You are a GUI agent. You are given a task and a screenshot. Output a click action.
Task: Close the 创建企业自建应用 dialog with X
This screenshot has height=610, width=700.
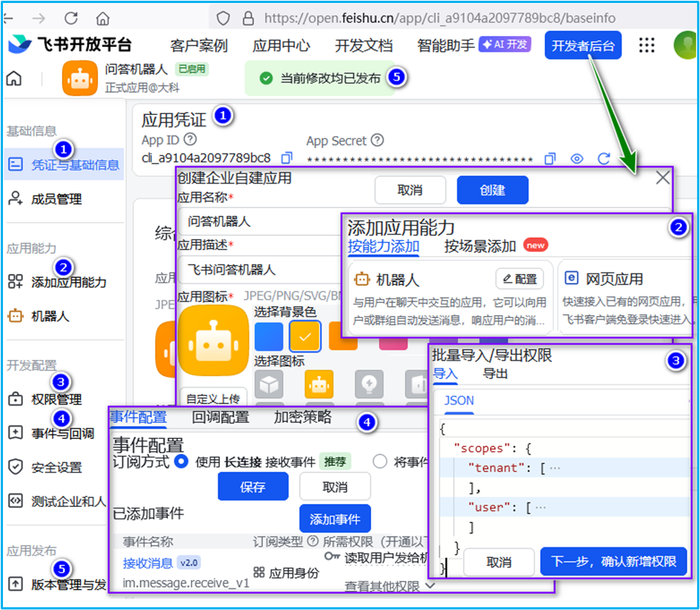pyautogui.click(x=663, y=178)
